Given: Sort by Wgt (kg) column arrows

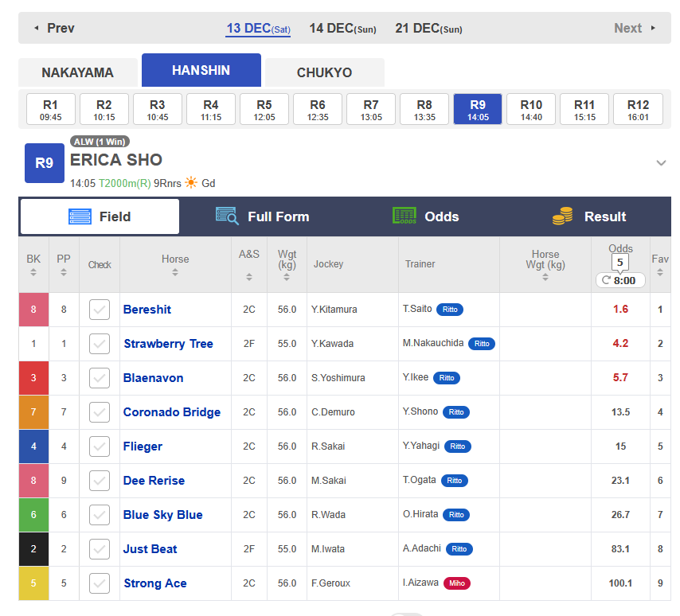Looking at the screenshot, I should [287, 277].
